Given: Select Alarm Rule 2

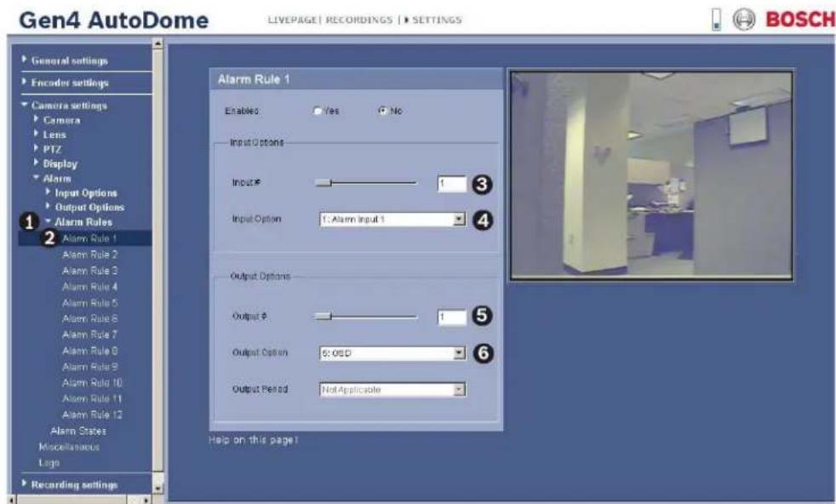Looking at the screenshot, I should pyautogui.click(x=89, y=255).
